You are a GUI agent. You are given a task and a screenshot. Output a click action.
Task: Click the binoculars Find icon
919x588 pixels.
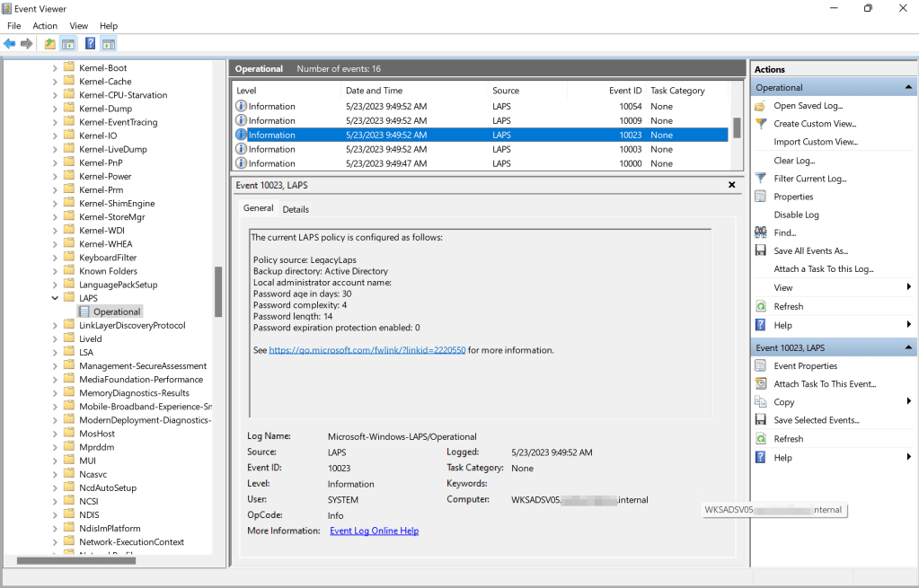pos(761,233)
